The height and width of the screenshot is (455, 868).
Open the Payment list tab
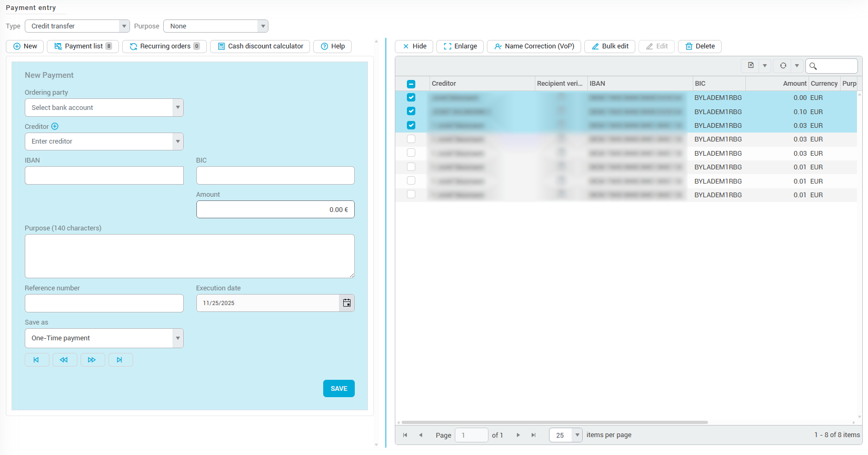(x=83, y=46)
